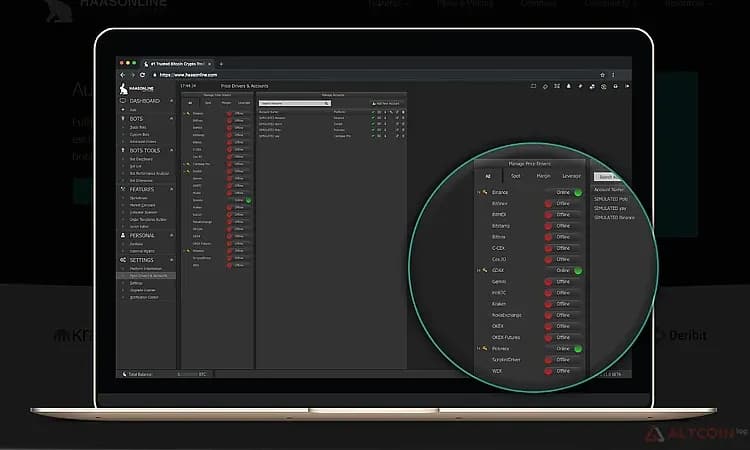Collapse the FEATURES section arrow
750x450 pixels.
(x=171, y=189)
